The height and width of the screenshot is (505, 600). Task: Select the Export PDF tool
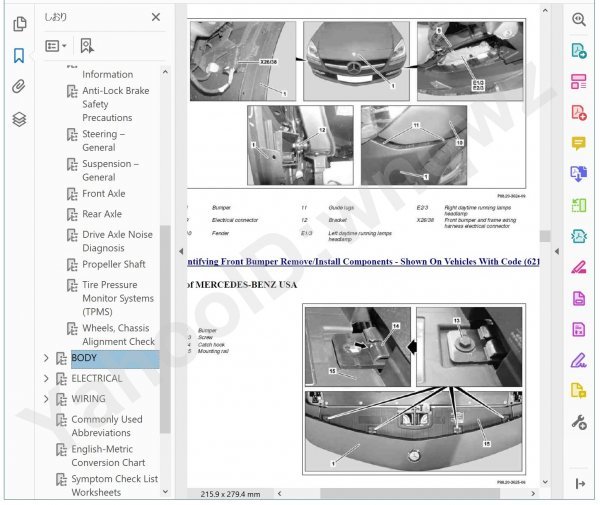pyautogui.click(x=579, y=50)
